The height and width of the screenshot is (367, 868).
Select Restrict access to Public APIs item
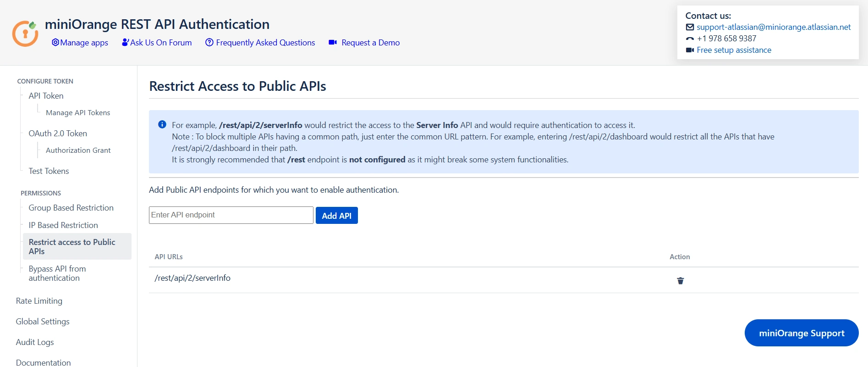pos(77,246)
